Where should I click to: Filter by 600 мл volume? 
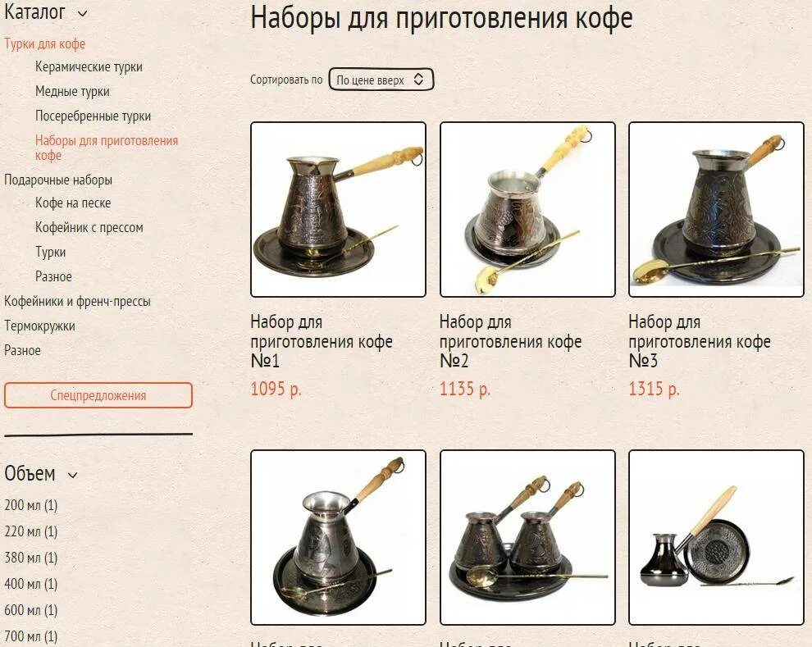30,610
